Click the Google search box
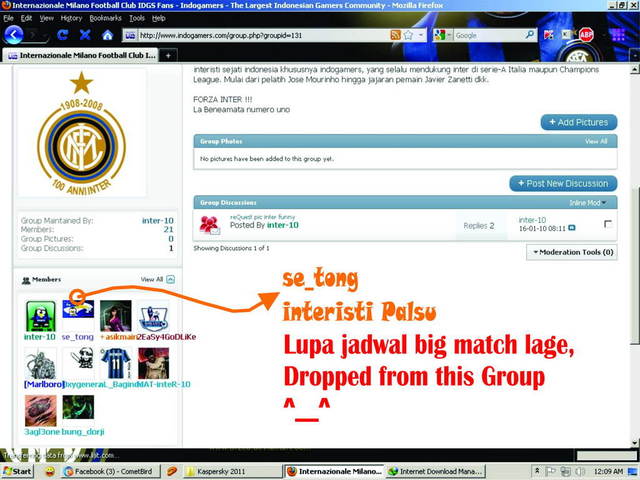This screenshot has height=480, width=640. click(489, 36)
